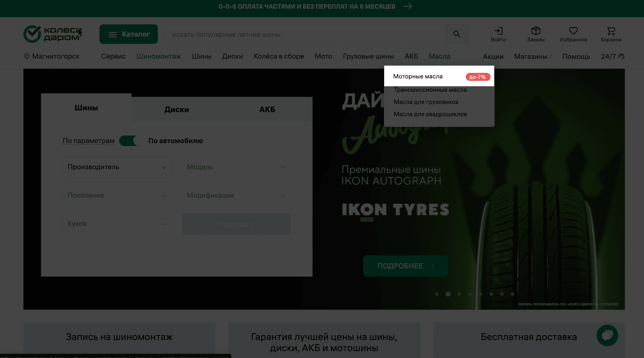Image resolution: width=644 pixels, height=358 pixels.
Task: Open the Корзина cart icon
Action: click(611, 31)
